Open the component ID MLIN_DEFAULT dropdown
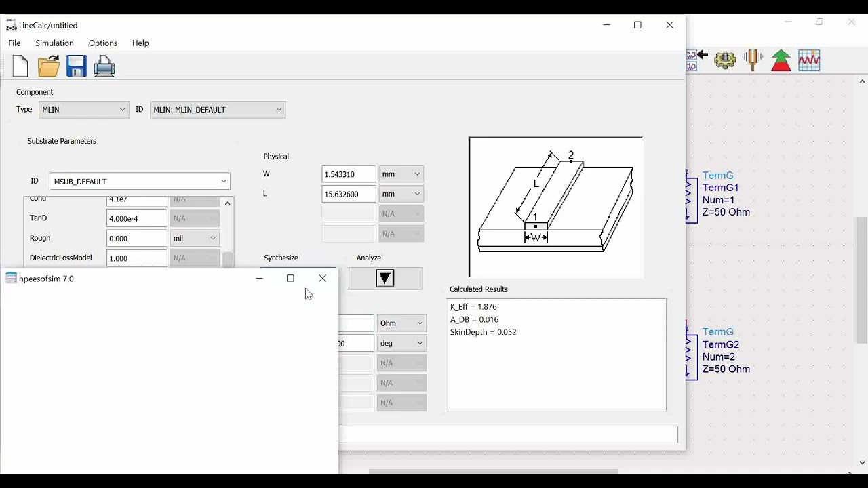The width and height of the screenshot is (868, 488). [x=218, y=109]
